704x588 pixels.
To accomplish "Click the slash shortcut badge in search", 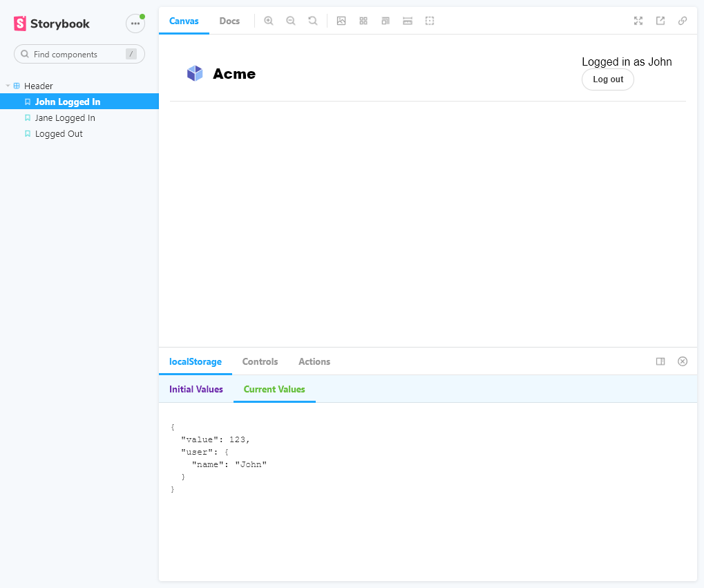I will [x=131, y=54].
